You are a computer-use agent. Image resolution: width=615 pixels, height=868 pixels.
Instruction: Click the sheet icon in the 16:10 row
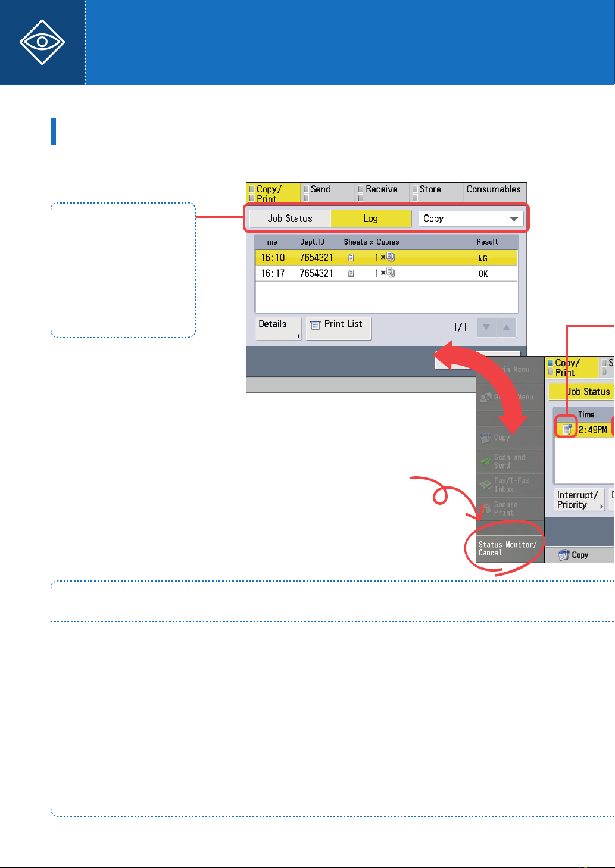(x=351, y=258)
